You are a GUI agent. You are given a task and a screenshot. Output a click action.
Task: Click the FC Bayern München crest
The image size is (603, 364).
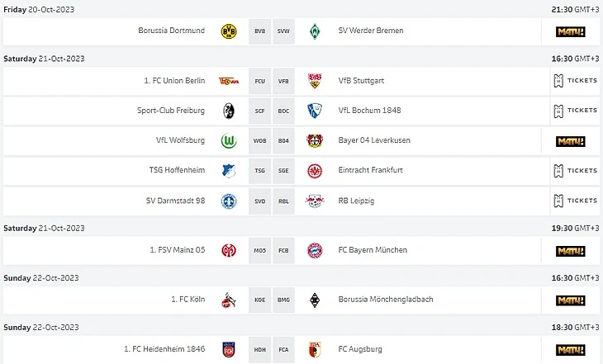click(x=314, y=250)
